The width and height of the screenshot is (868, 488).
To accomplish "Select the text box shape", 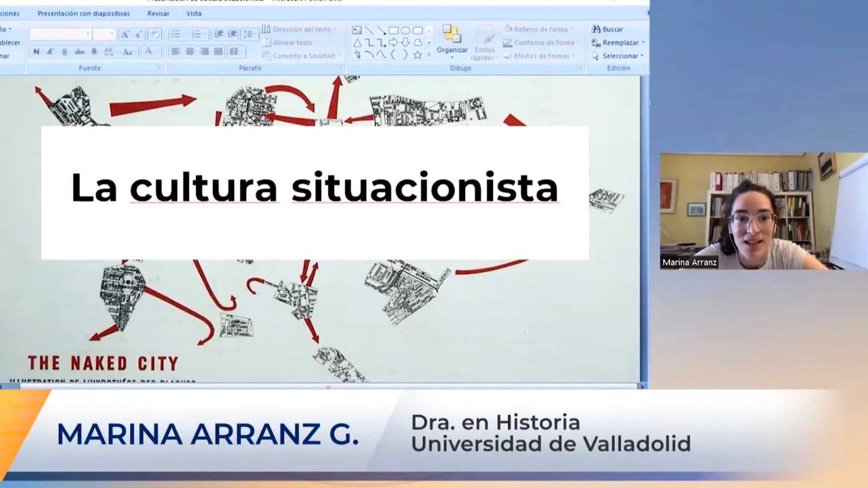I will 357,30.
